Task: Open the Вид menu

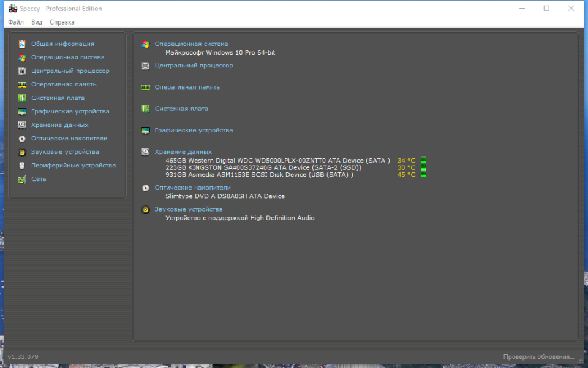Action: pyautogui.click(x=37, y=22)
